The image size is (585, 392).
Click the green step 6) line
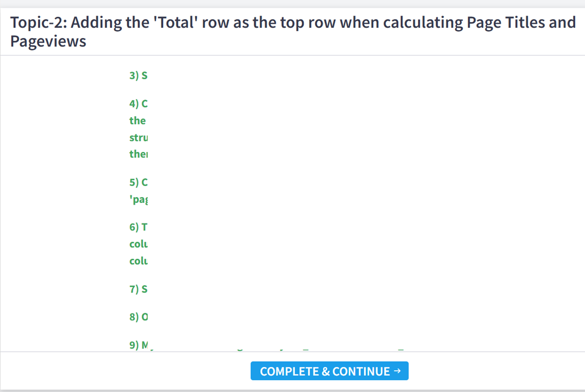[138, 227]
